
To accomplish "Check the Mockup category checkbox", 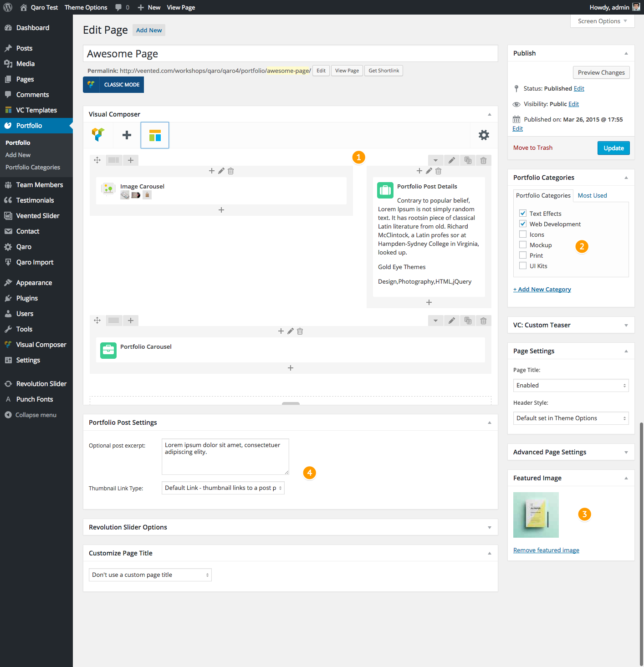I will click(x=523, y=245).
